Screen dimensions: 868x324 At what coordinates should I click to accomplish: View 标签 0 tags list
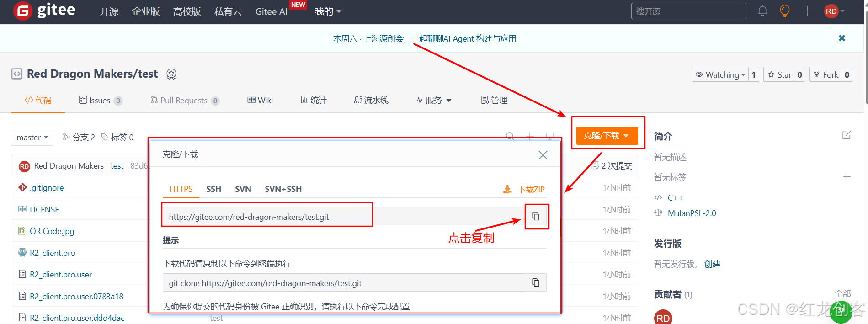[x=117, y=137]
